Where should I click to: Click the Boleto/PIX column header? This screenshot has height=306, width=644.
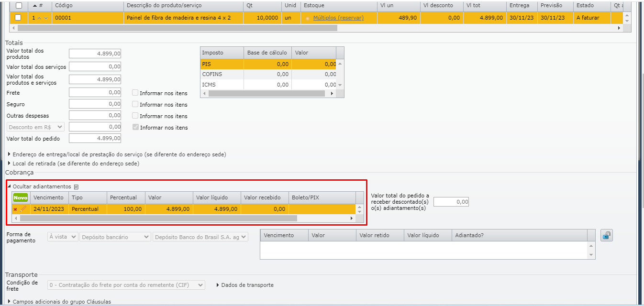[322, 197]
